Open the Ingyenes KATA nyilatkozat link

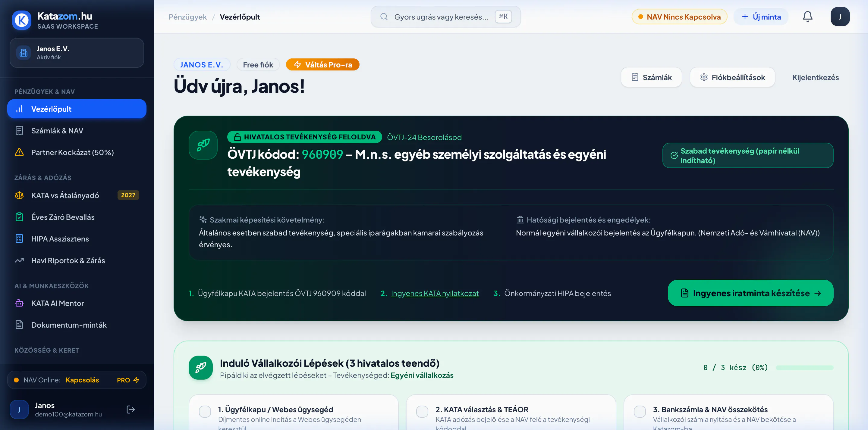point(435,293)
